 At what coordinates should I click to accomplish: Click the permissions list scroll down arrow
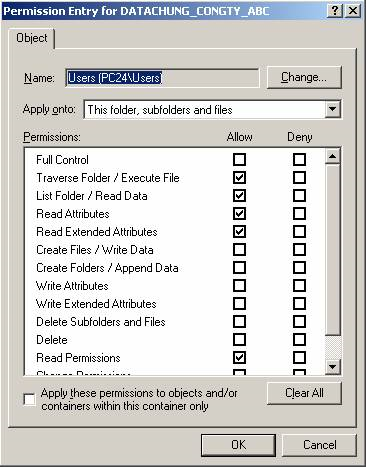pos(332,367)
